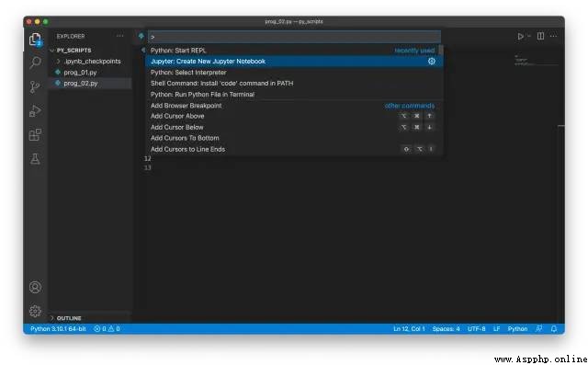This screenshot has width=588, height=365.
Task: Click the Run Python File play icon
Action: 521,37
